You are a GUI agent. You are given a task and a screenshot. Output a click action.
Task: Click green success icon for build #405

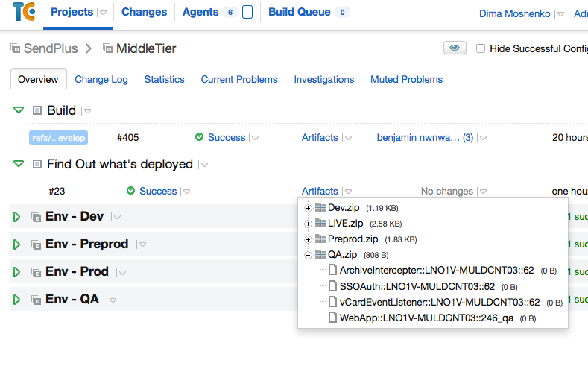[200, 137]
